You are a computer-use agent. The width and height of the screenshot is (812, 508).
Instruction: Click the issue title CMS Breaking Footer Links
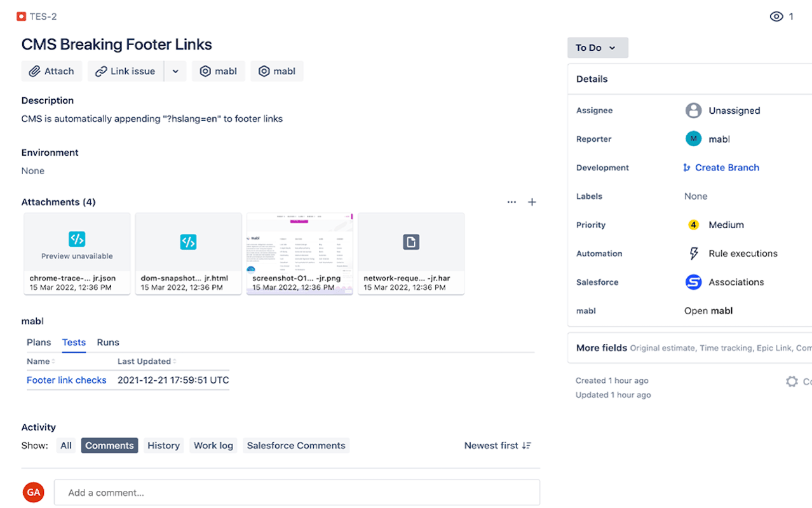(117, 45)
